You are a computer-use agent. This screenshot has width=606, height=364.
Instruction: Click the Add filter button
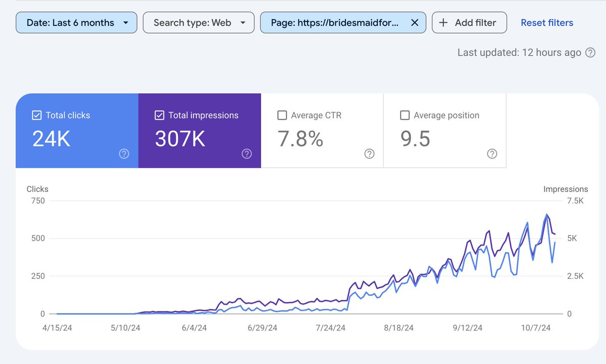click(469, 23)
